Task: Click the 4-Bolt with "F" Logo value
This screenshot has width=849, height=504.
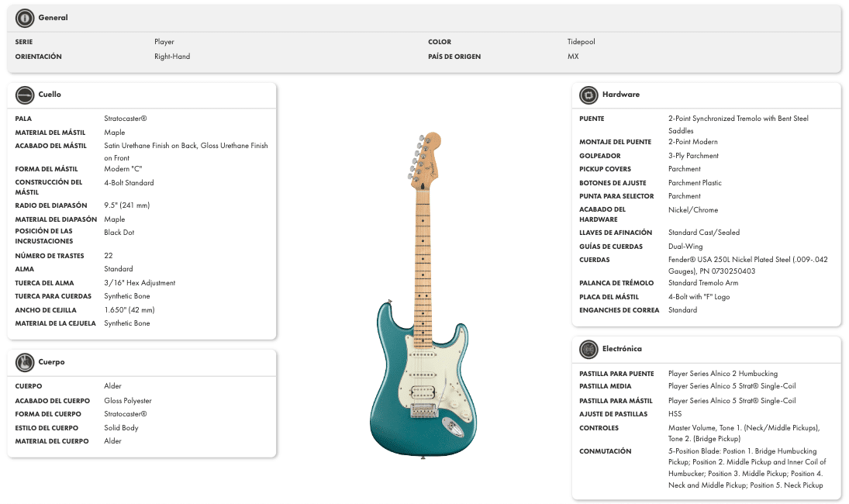Action: [699, 297]
